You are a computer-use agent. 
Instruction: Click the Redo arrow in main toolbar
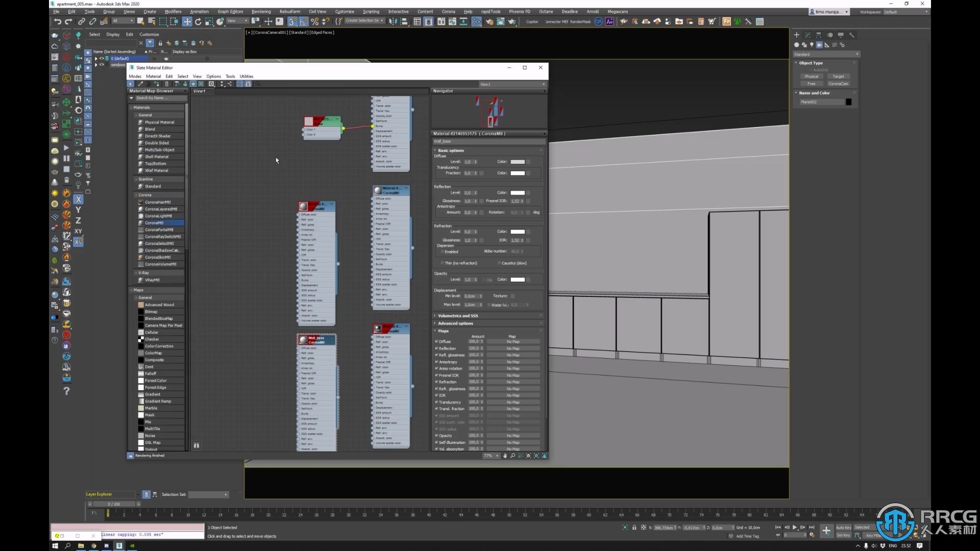pyautogui.click(x=68, y=21)
